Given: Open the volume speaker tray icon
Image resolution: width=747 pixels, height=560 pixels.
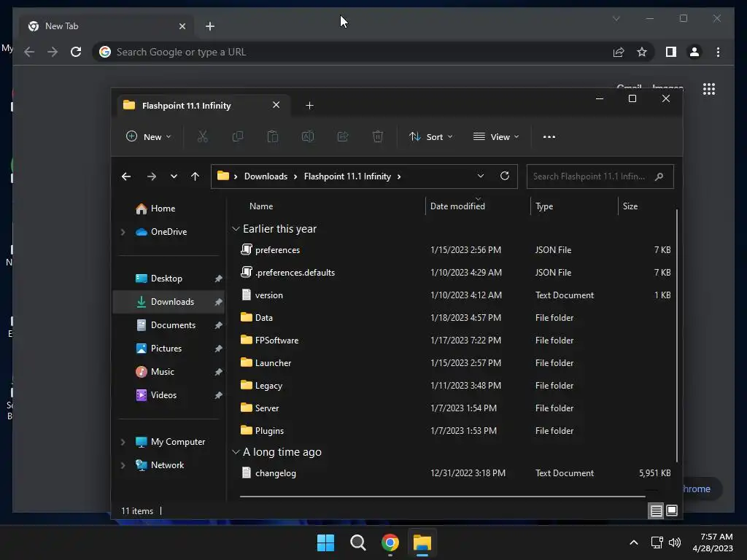Looking at the screenshot, I should coord(675,542).
